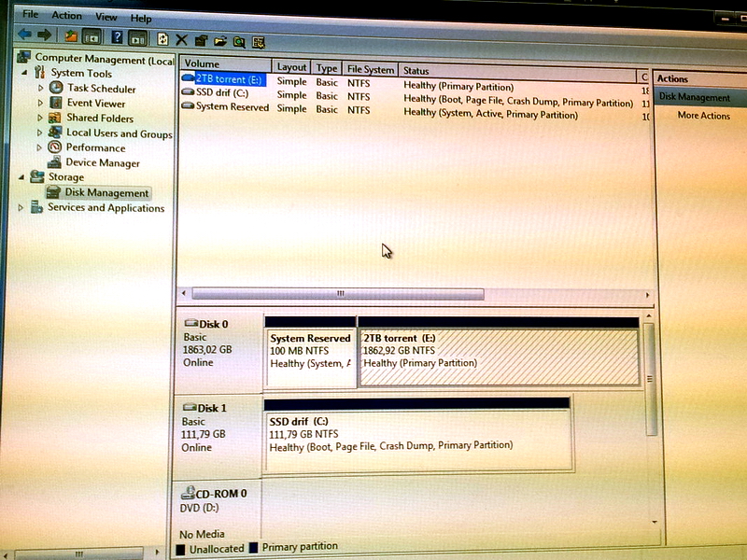Open the View menu
747x560 pixels.
106,17
